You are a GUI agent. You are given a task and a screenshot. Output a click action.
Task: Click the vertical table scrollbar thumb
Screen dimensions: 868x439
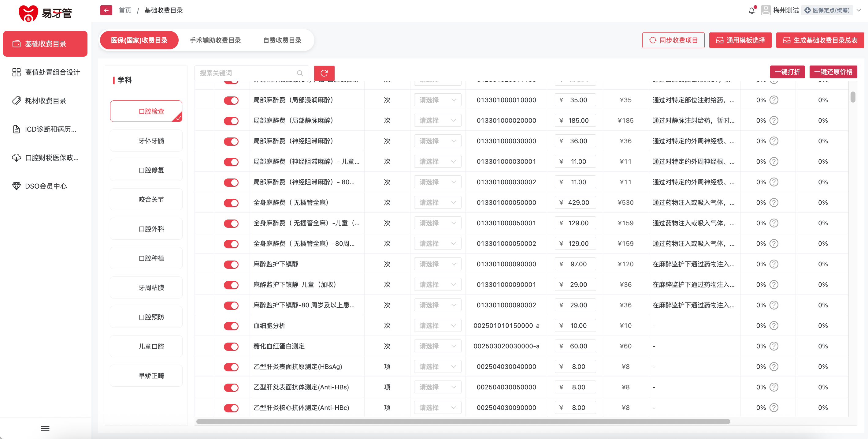point(852,97)
